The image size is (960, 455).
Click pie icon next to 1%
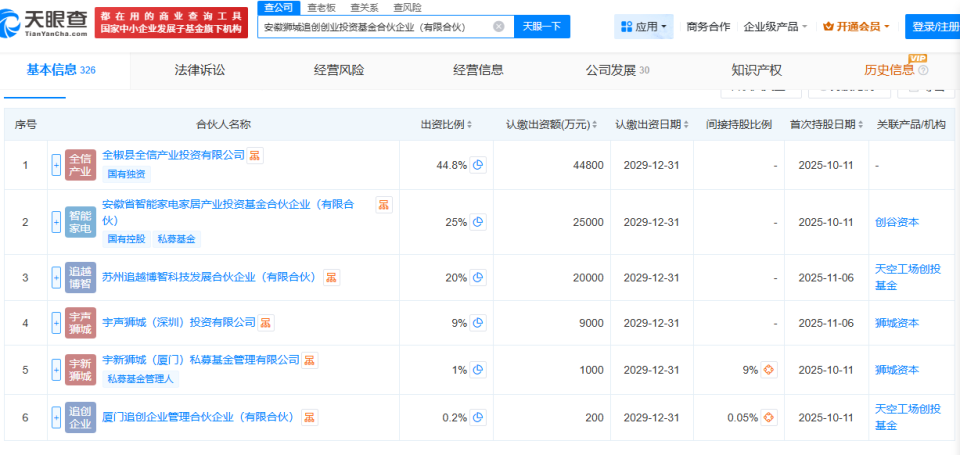(478, 370)
